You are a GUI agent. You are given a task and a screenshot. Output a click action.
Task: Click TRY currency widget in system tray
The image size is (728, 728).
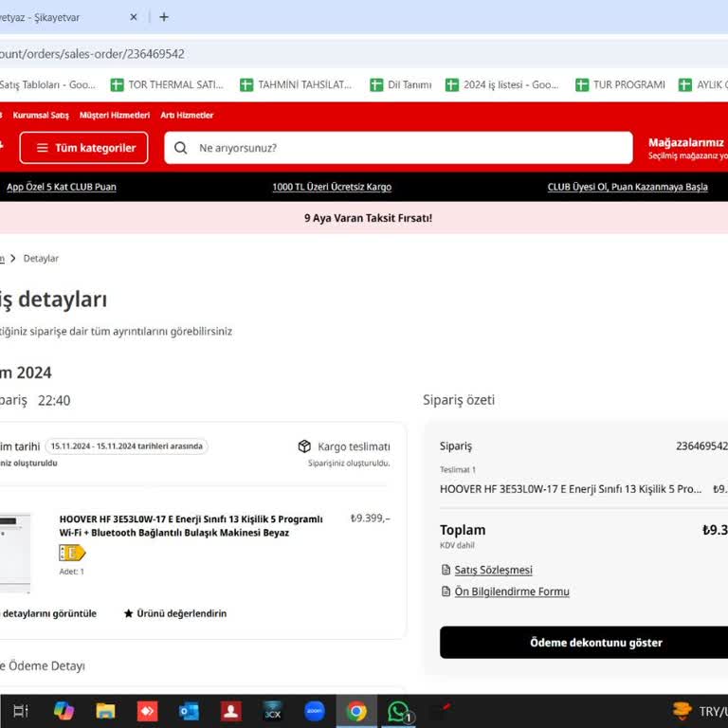pos(701,711)
